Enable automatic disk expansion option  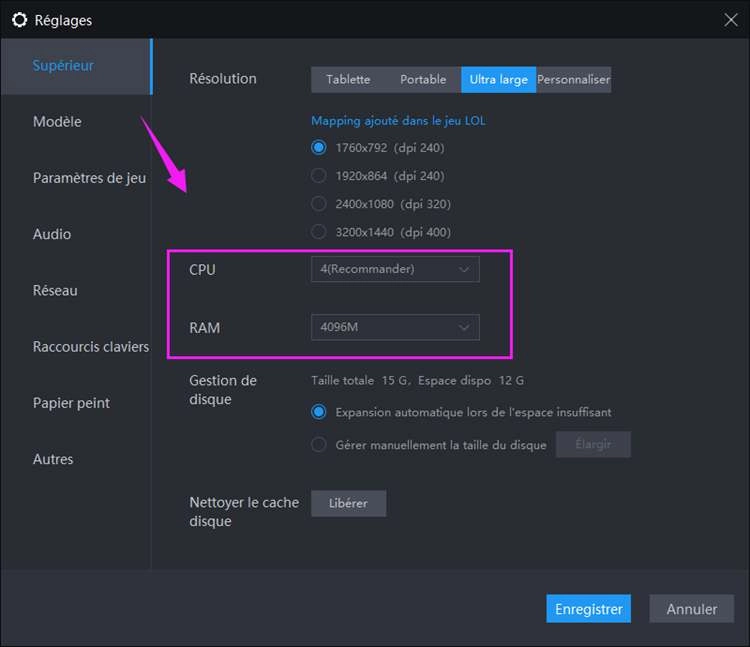pyautogui.click(x=319, y=412)
